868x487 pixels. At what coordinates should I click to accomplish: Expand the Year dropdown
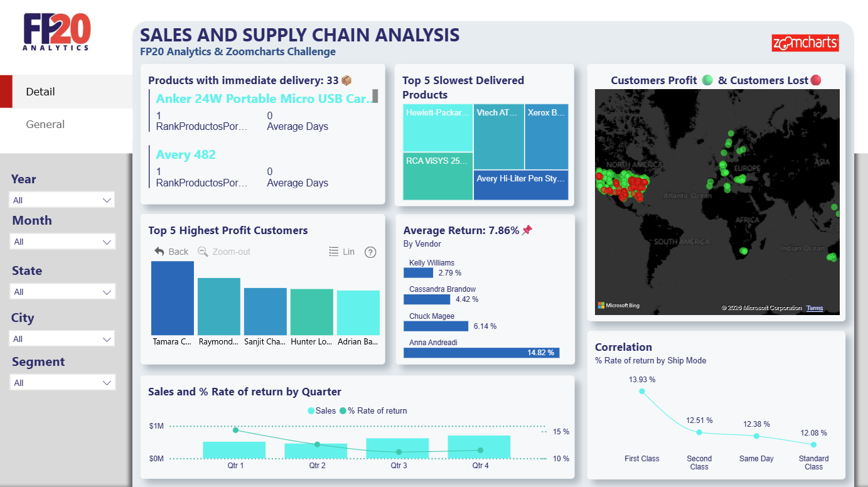(x=62, y=200)
